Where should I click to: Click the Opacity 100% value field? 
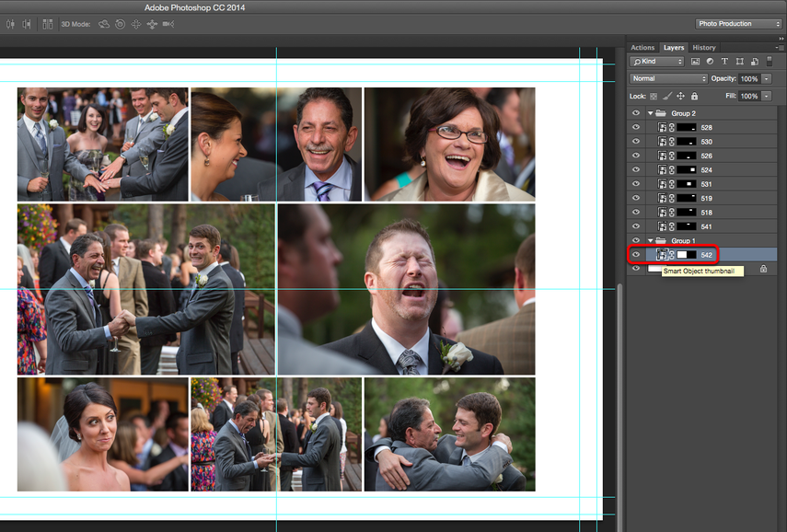[749, 79]
